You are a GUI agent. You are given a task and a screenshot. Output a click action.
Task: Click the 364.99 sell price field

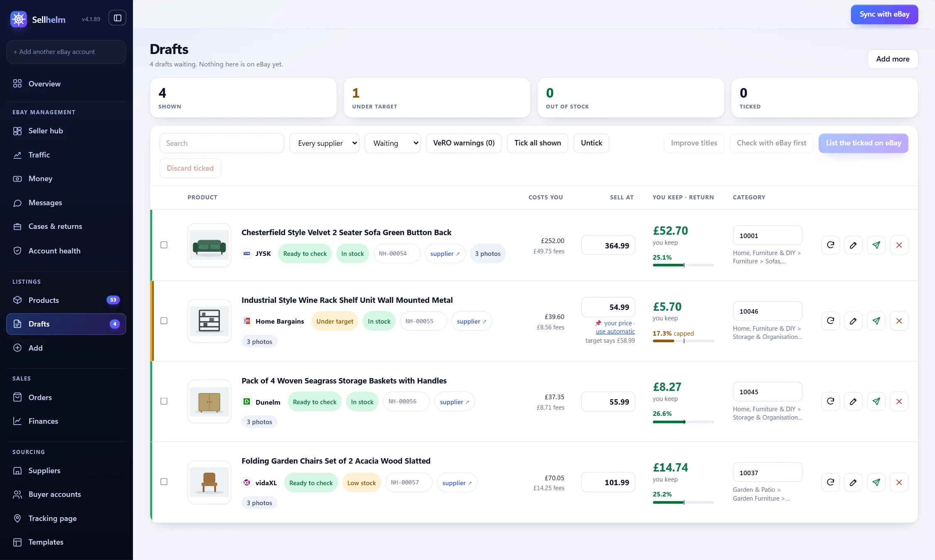(x=608, y=246)
